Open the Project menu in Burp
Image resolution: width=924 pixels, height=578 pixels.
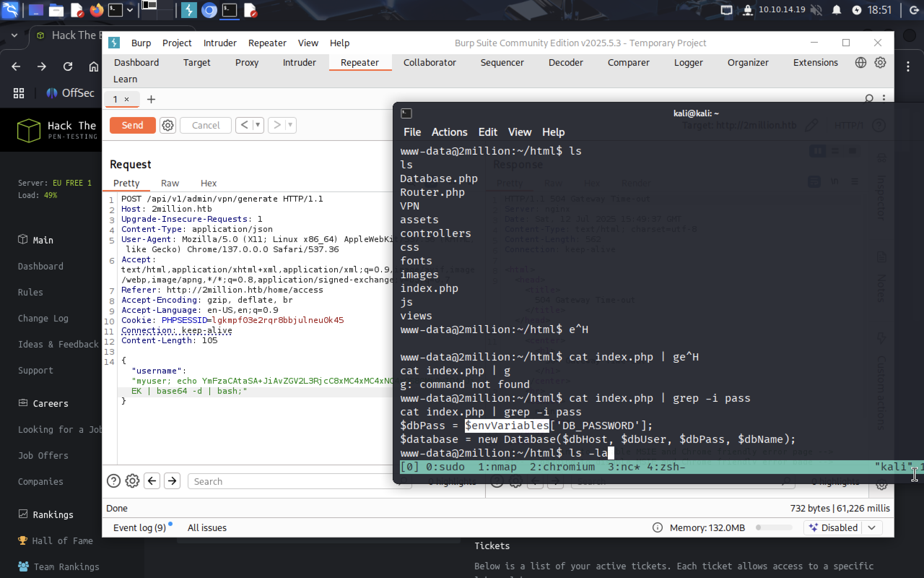[177, 43]
